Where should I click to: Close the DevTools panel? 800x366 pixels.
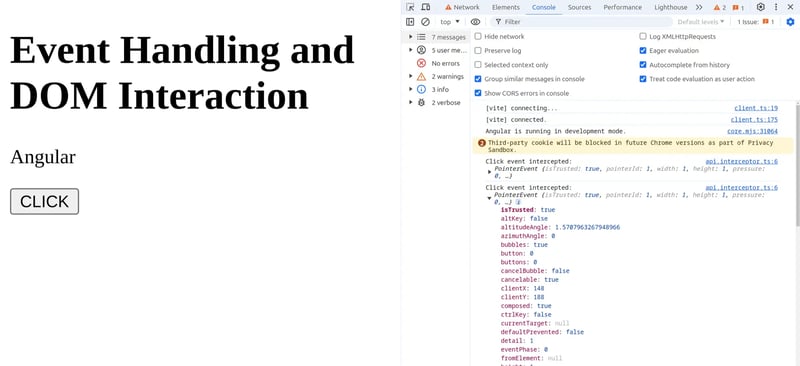tap(790, 7)
